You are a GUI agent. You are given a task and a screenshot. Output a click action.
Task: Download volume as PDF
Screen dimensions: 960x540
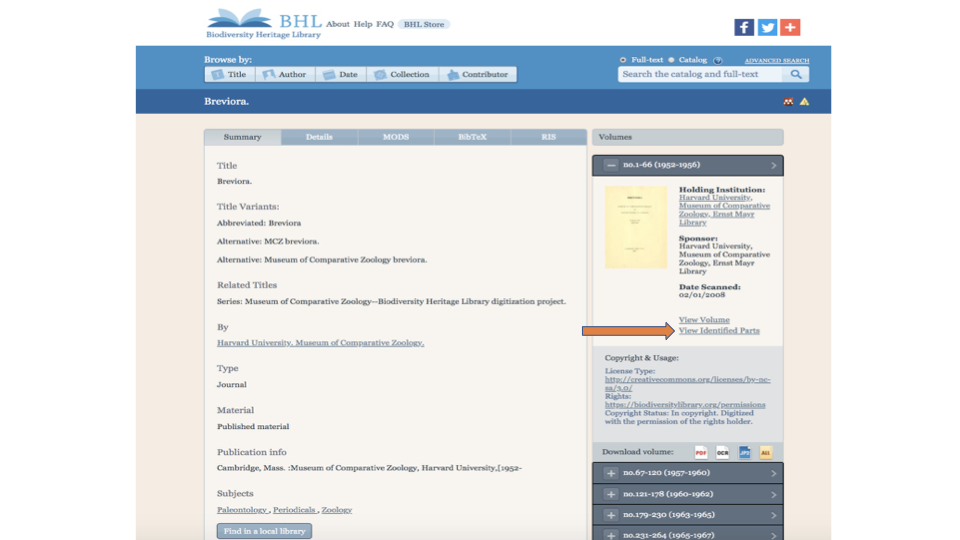point(701,452)
